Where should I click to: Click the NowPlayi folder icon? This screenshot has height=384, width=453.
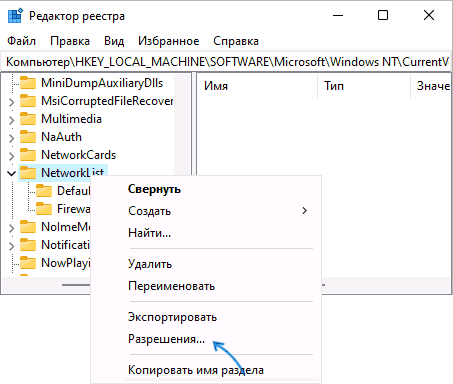pos(28,263)
